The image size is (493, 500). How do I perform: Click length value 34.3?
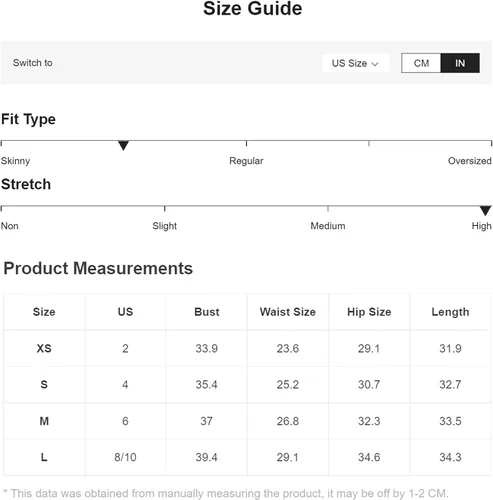click(450, 457)
